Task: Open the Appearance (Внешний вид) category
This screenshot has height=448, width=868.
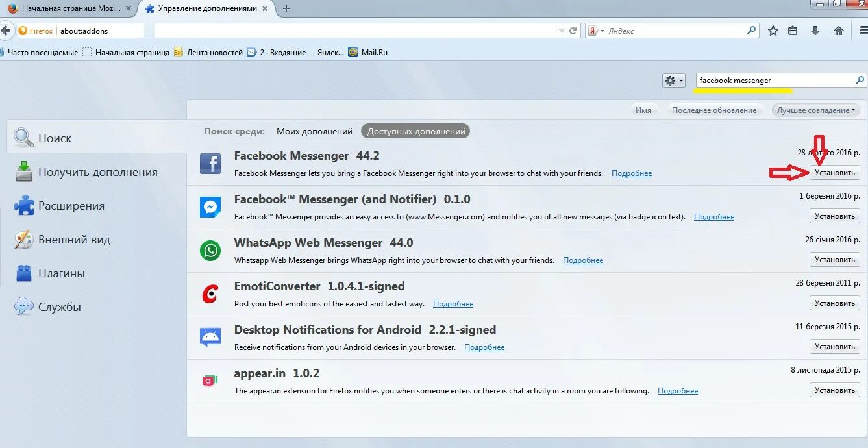Action: [97, 240]
